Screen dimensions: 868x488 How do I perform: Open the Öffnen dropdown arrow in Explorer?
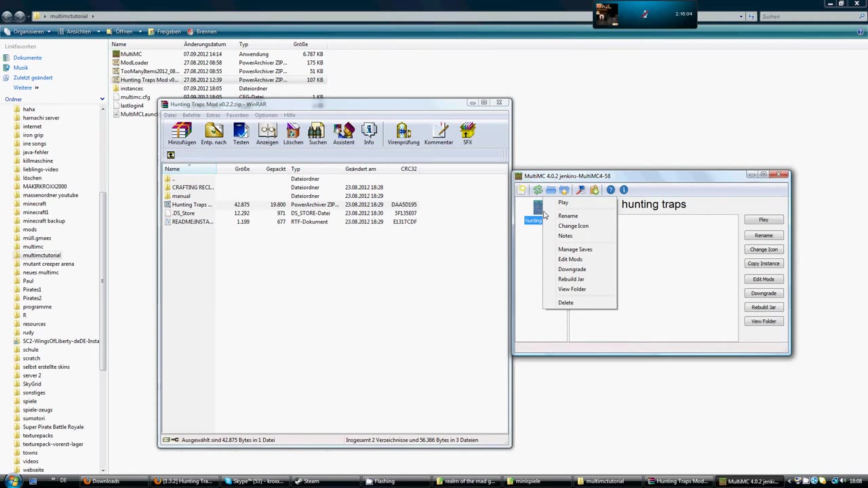pyautogui.click(x=140, y=31)
